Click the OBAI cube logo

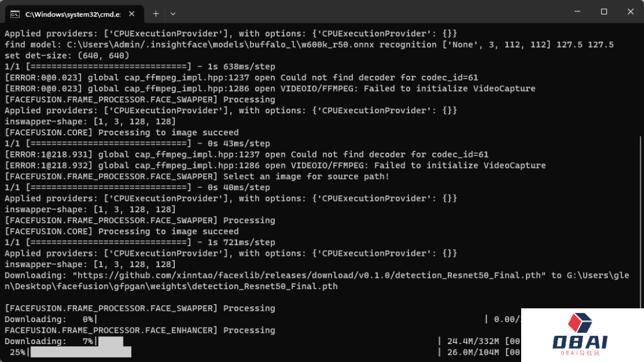click(580, 323)
